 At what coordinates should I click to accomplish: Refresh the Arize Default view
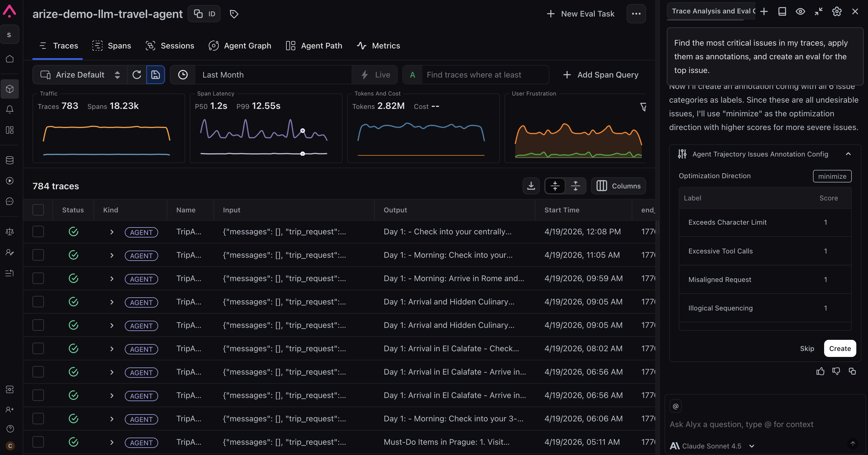click(x=137, y=74)
